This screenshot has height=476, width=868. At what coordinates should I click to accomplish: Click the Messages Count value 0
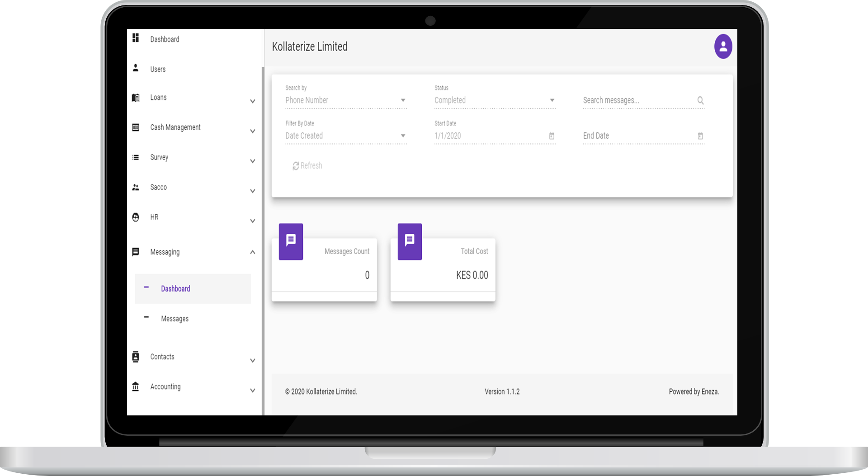pos(367,275)
